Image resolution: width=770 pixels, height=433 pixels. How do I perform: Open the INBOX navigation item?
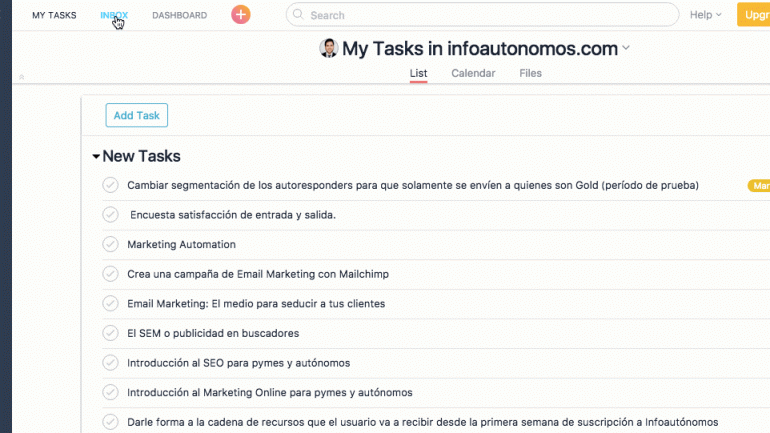(x=114, y=15)
